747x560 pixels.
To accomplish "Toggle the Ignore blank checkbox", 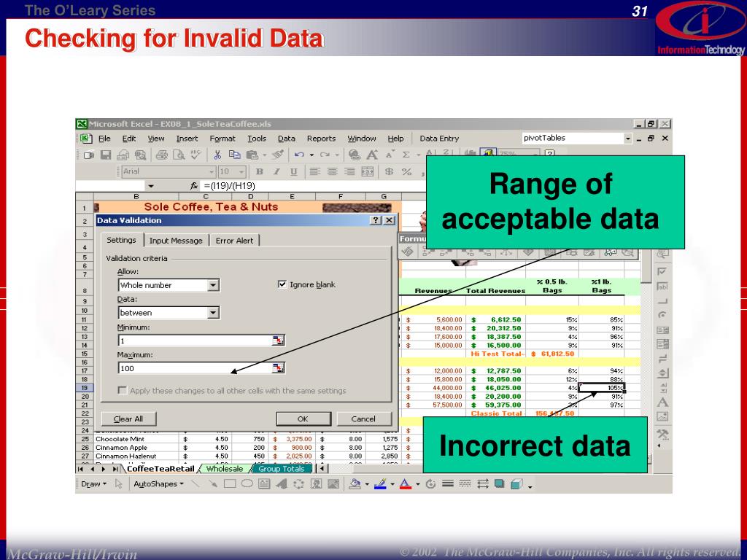I will click(282, 284).
